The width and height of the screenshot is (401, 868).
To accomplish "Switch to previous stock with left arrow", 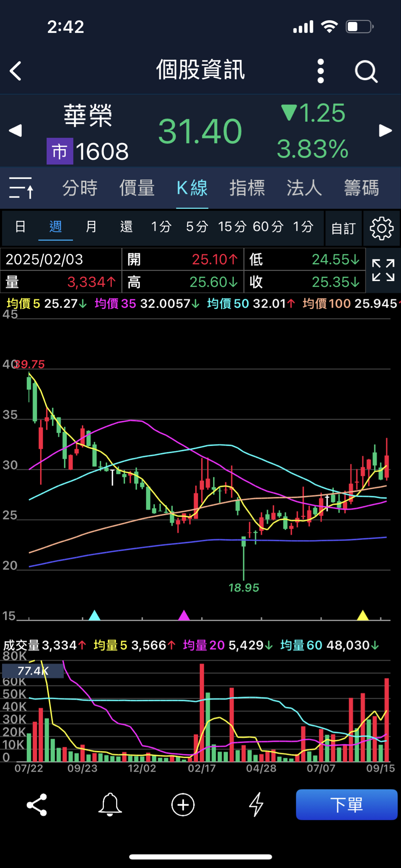I will coord(15,131).
